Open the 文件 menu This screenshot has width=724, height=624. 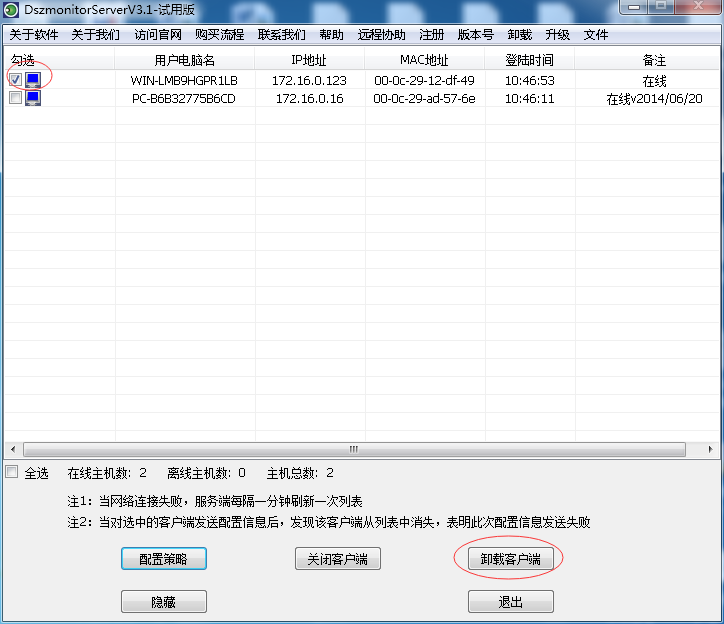[596, 35]
